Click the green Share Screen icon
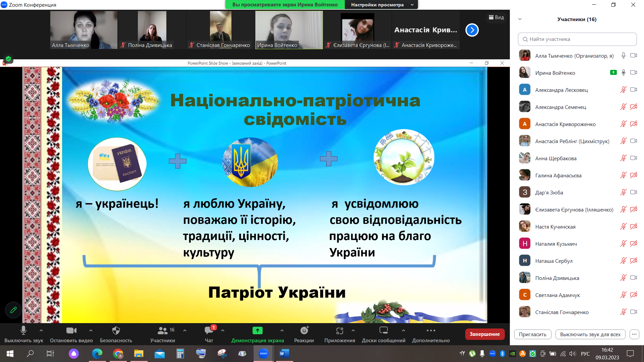The height and width of the screenshot is (362, 644). click(x=257, y=331)
